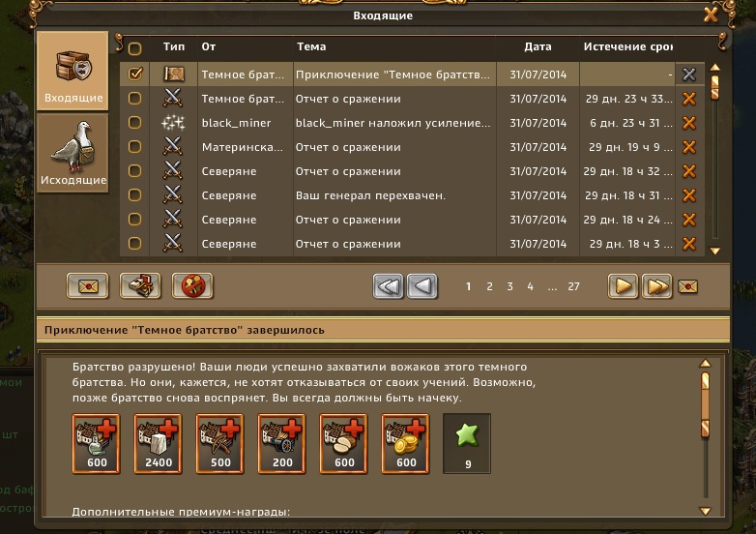Click the reward text scrollbar handle
This screenshot has width=756, height=534.
click(x=705, y=404)
